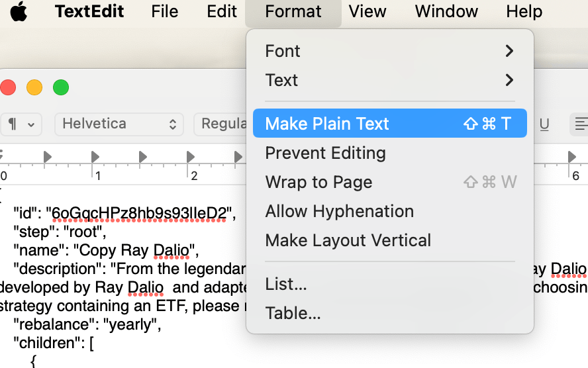
Task: Choose Make Plain Text
Action: [x=389, y=123]
